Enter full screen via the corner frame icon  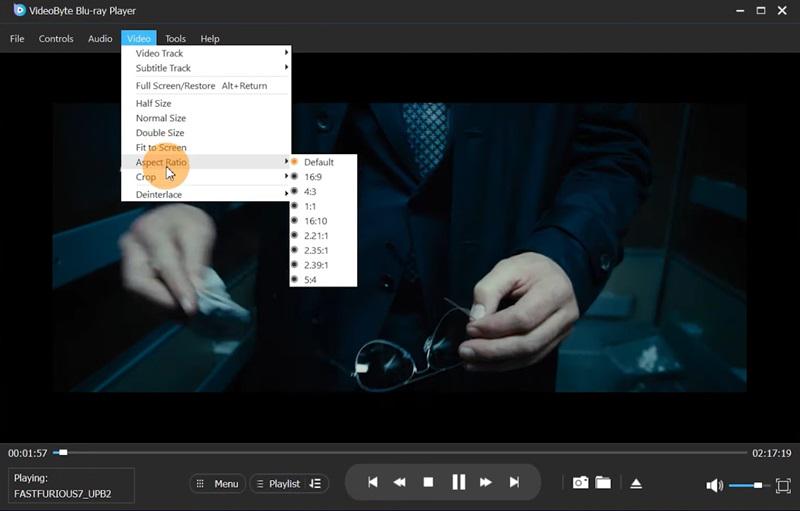pos(783,486)
